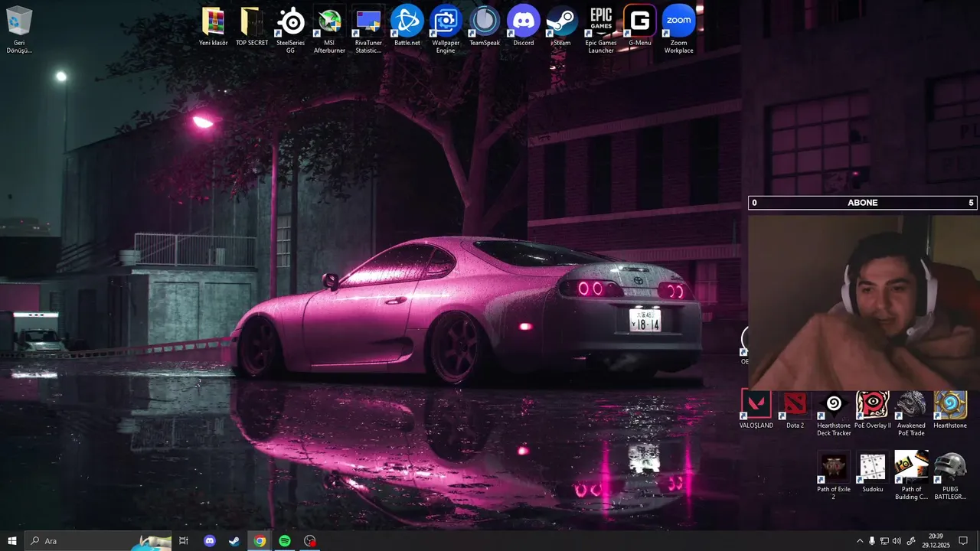Viewport: 980px width, 551px height.
Task: Click the pen/link tray icon near the clock
Action: coord(910,541)
